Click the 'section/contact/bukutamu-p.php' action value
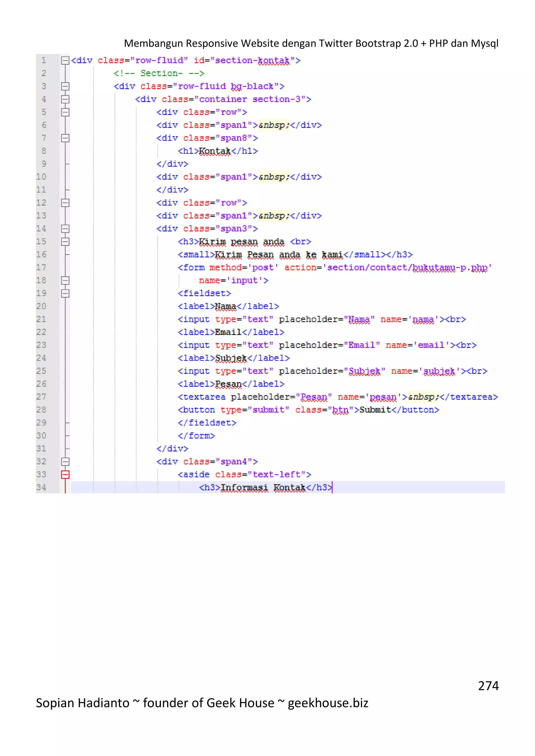Viewport: 535px width, 756px height. pyautogui.click(x=408, y=267)
